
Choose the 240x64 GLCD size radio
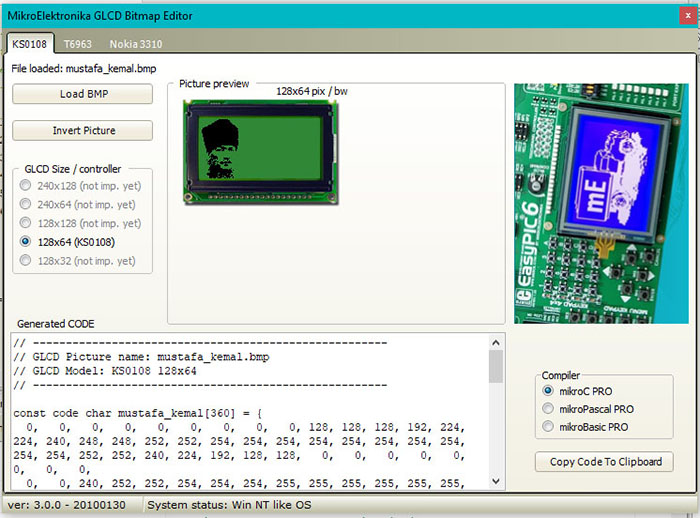coord(27,204)
